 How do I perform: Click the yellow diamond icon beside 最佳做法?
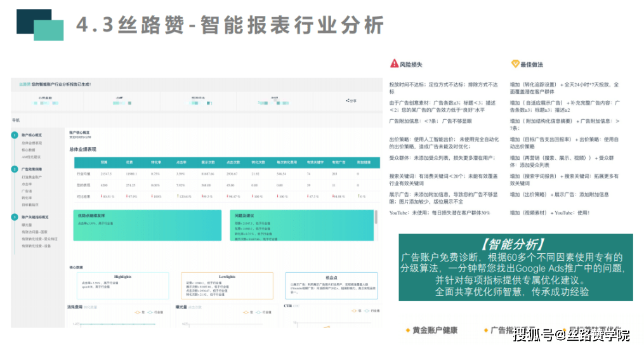click(x=515, y=64)
